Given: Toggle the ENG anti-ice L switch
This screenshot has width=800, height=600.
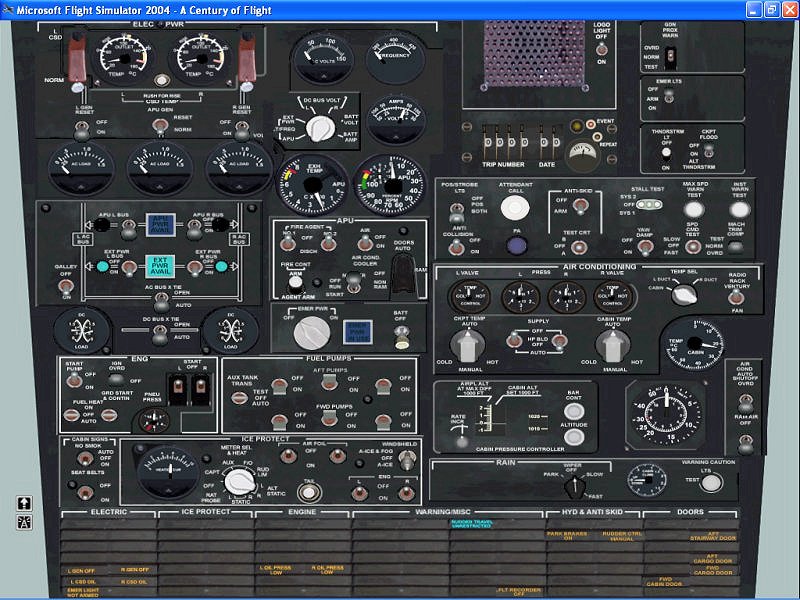Looking at the screenshot, I should 359,493.
